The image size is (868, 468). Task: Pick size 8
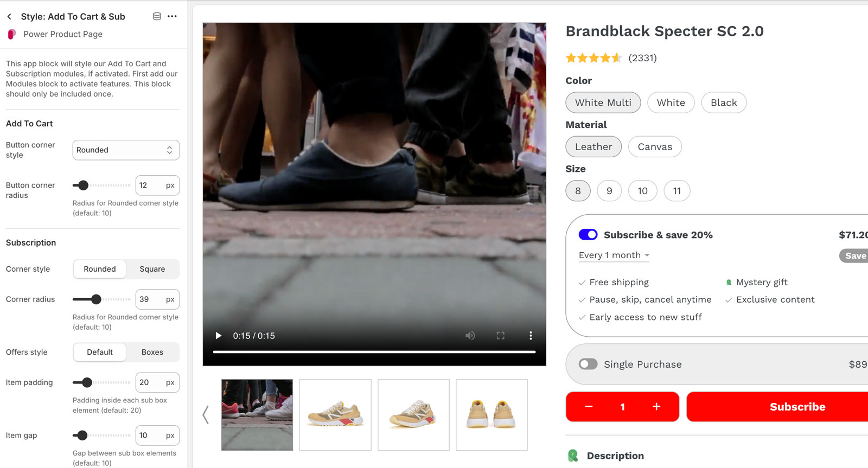[x=578, y=191]
